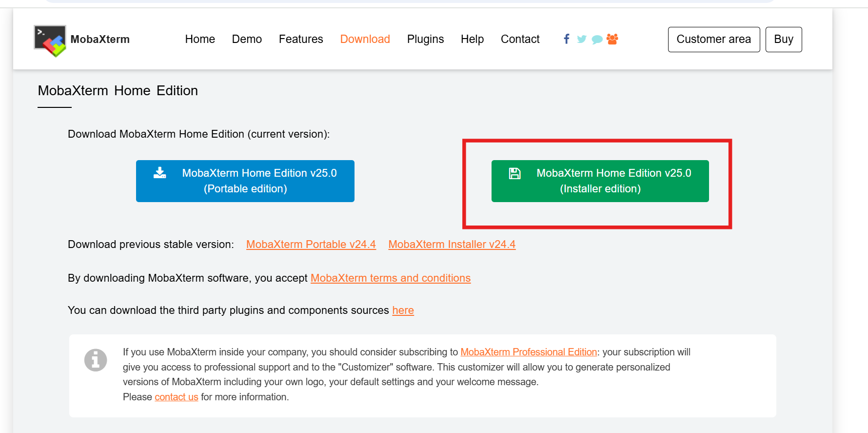
Task: Click the chat bubble icon
Action: [597, 40]
